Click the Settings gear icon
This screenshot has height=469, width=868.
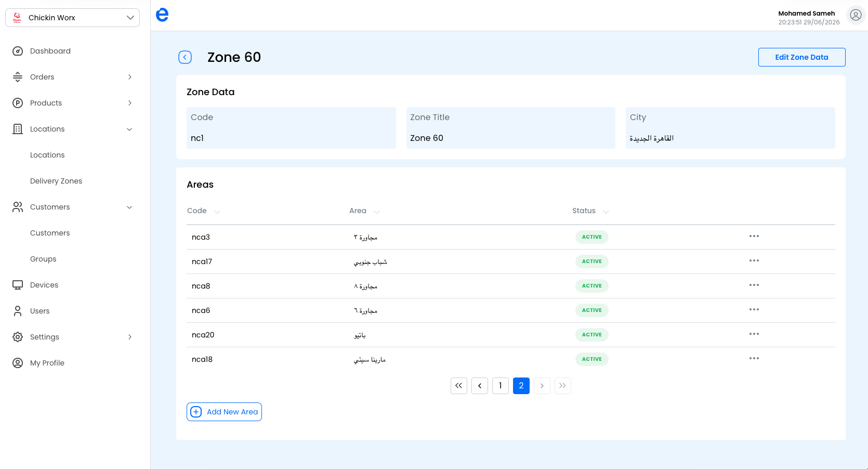coord(18,337)
